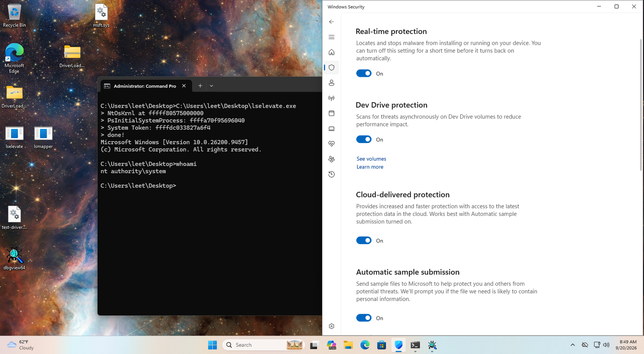Screen dimensions: 644x354
Task: Open App & browser control window icon
Action: click(x=331, y=114)
